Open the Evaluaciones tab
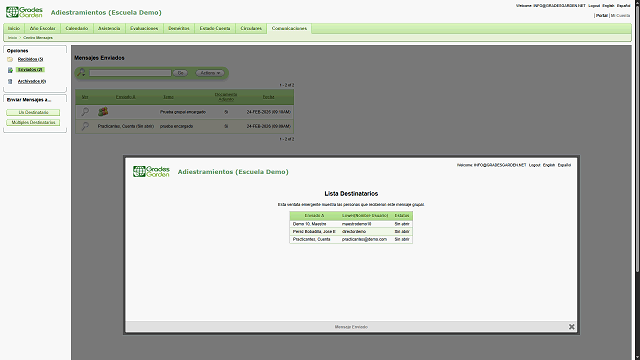 pyautogui.click(x=144, y=29)
